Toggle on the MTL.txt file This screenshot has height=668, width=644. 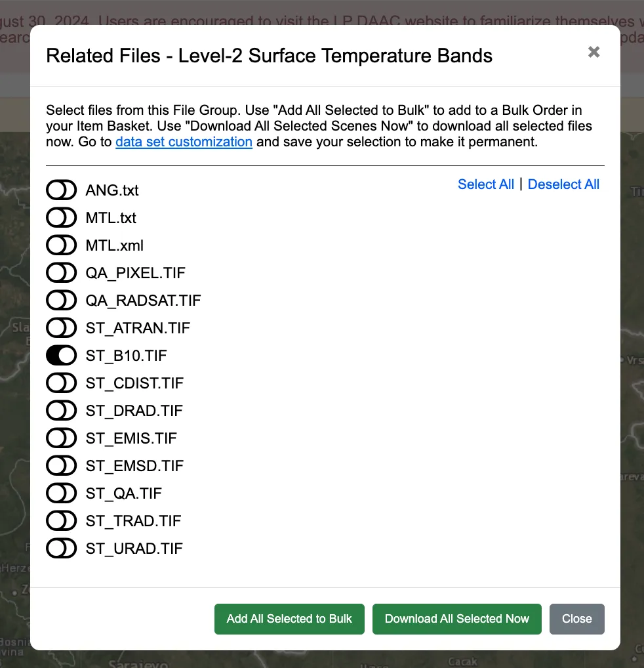click(x=61, y=218)
